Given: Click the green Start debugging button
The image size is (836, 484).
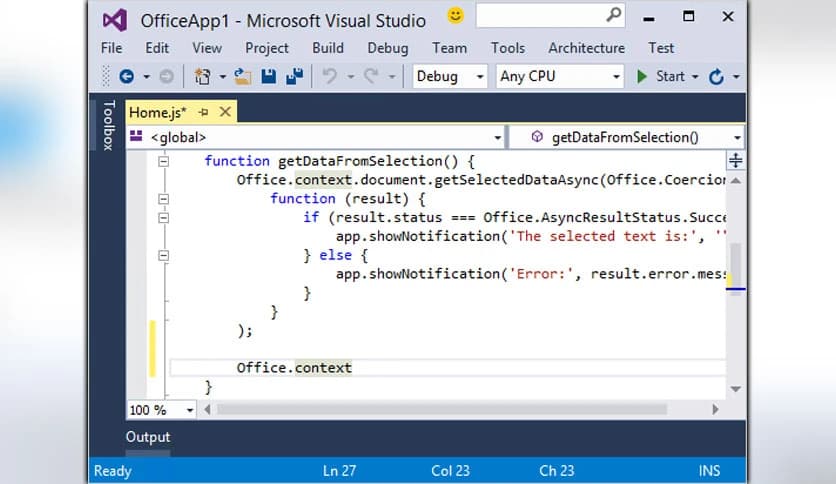Looking at the screenshot, I should click(x=661, y=76).
